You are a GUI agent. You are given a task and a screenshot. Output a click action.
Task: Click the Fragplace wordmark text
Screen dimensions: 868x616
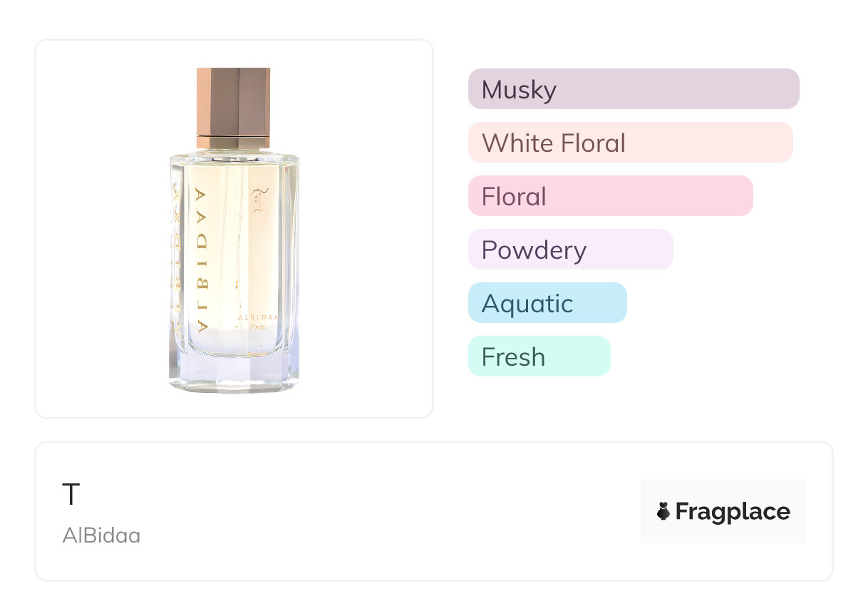[x=733, y=511]
